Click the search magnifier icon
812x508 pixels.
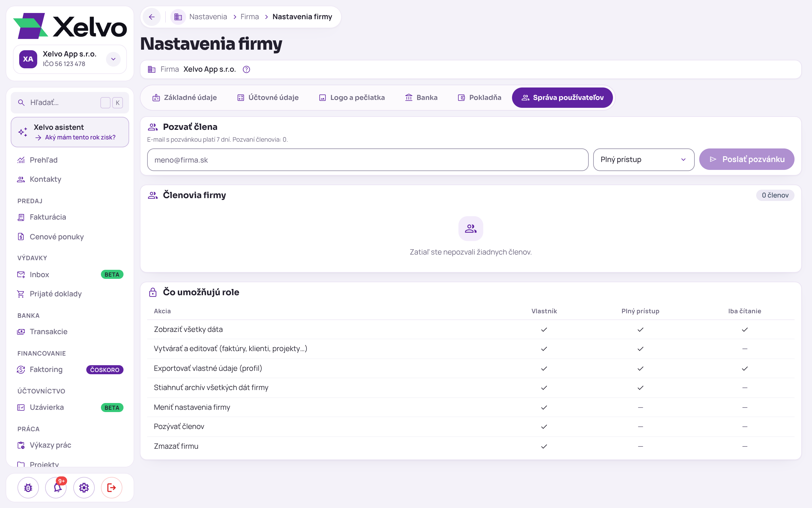point(21,103)
